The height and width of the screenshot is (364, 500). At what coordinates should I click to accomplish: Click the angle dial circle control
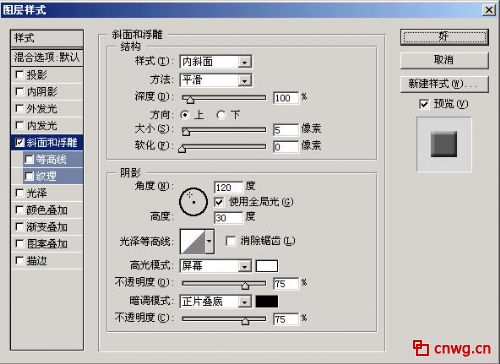click(193, 201)
